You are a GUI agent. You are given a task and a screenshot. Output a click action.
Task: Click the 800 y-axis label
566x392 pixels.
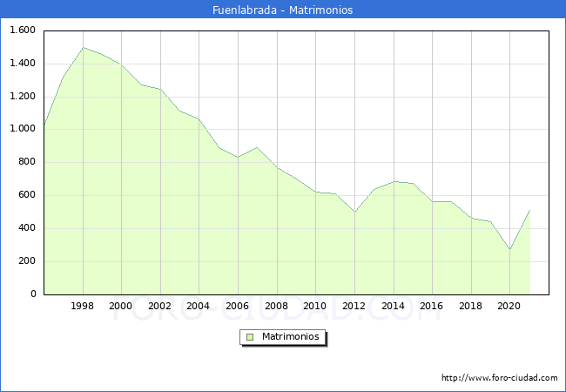tap(27, 162)
